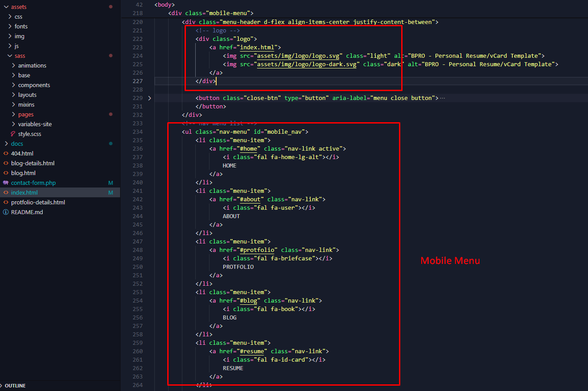Image resolution: width=588 pixels, height=391 pixels.
Task: Click the #blog href in line 254
Action: [x=248, y=300]
